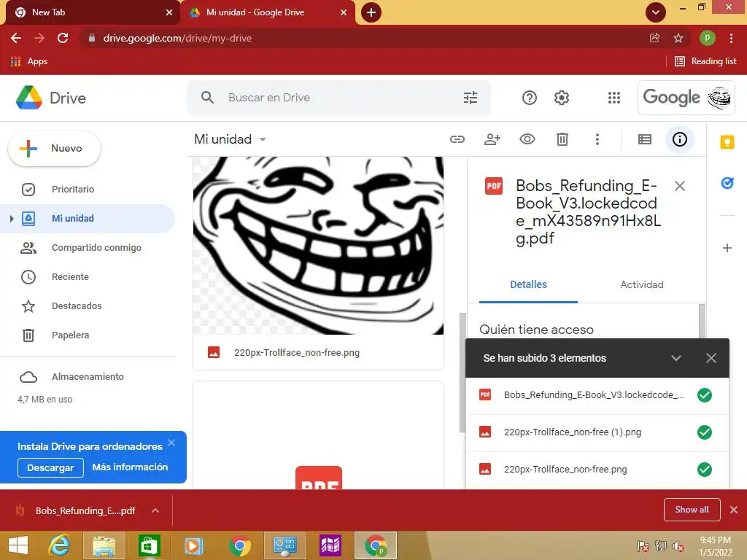Open the Prioritario section
Viewport: 747px width, 560px height.
click(x=72, y=189)
